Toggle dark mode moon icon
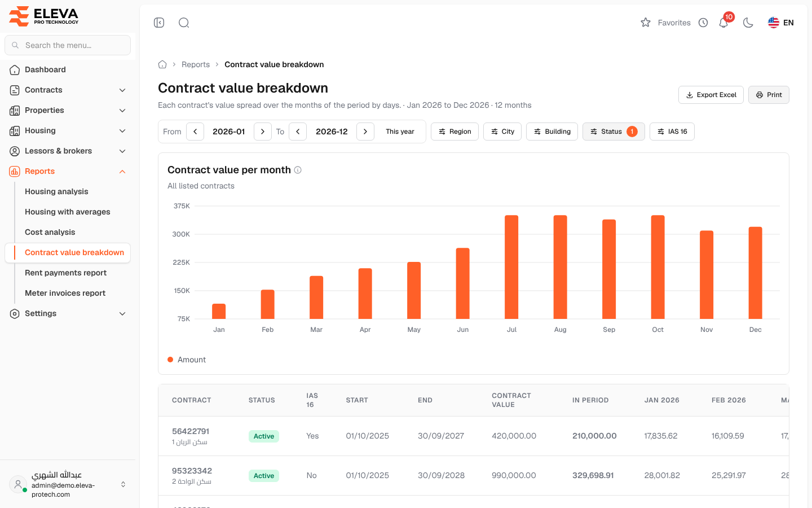The width and height of the screenshot is (812, 508). click(748, 23)
